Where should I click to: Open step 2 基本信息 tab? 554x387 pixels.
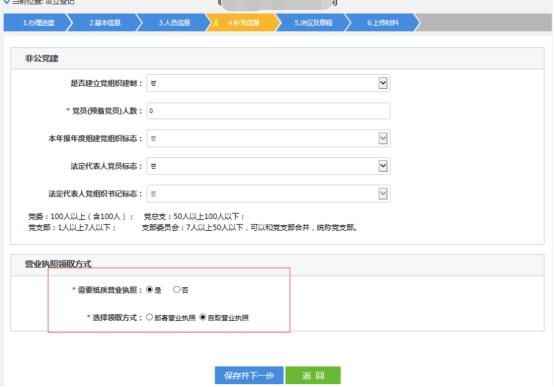(x=105, y=23)
